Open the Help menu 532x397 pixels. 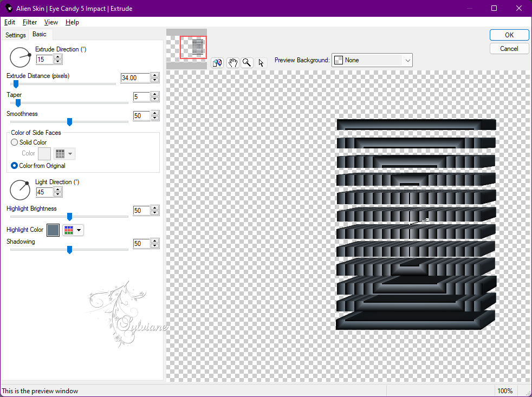click(x=72, y=22)
